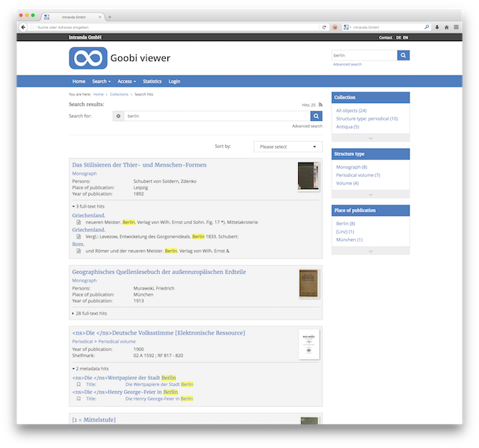Click Contact in the top black bar
Viewport: 479px width, 448px height.
coord(386,37)
